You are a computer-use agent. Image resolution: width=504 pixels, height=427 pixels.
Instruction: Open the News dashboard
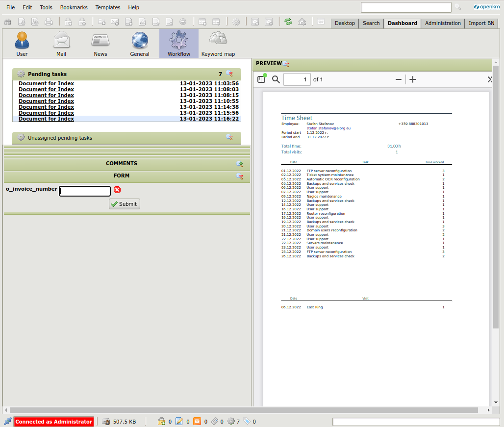pos(100,43)
